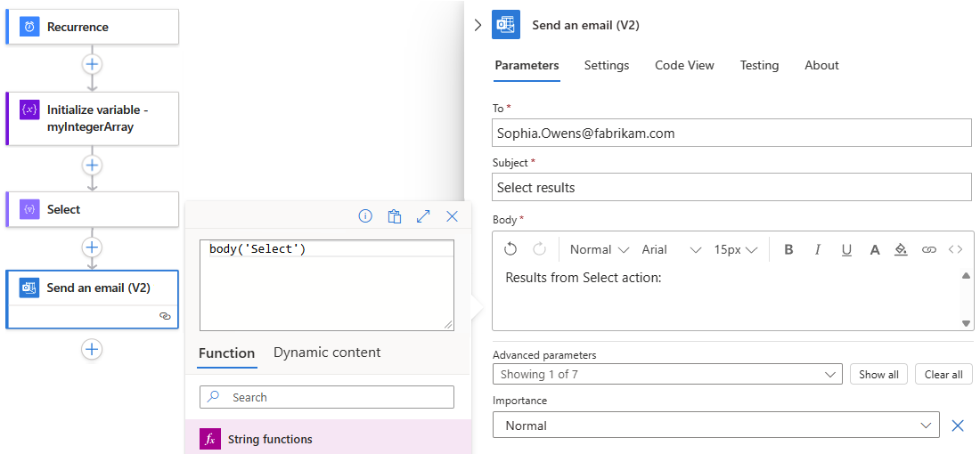Click the Subject input field
980x454 pixels.
[x=731, y=187]
